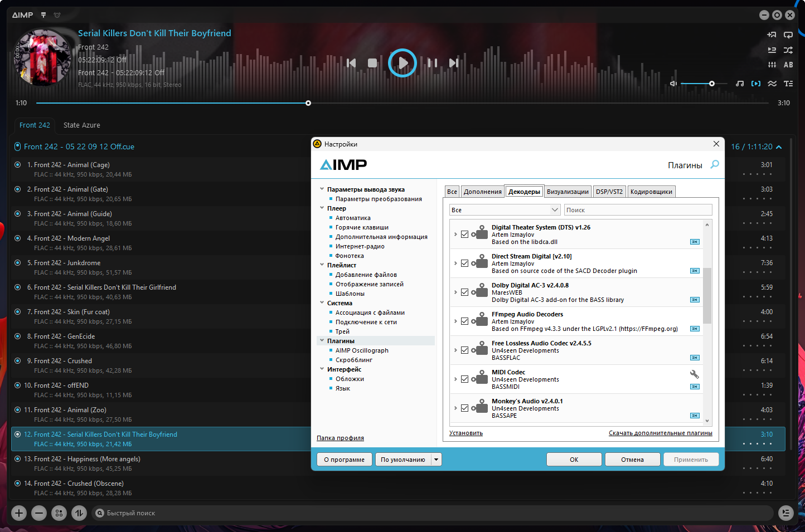Switch to the 'Дополнения' tab
The image size is (805, 532).
(x=483, y=192)
